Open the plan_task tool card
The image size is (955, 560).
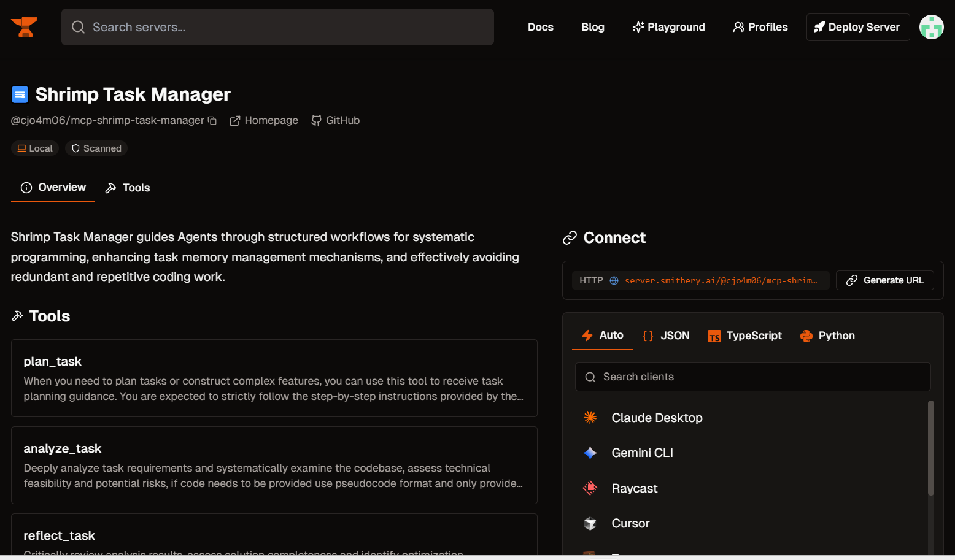274,378
